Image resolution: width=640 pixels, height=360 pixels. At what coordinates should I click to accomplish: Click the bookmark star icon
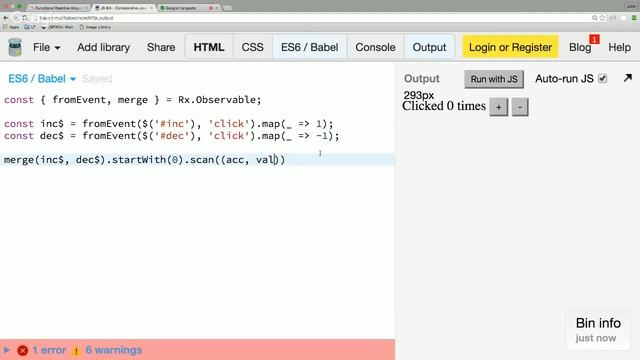(x=602, y=18)
